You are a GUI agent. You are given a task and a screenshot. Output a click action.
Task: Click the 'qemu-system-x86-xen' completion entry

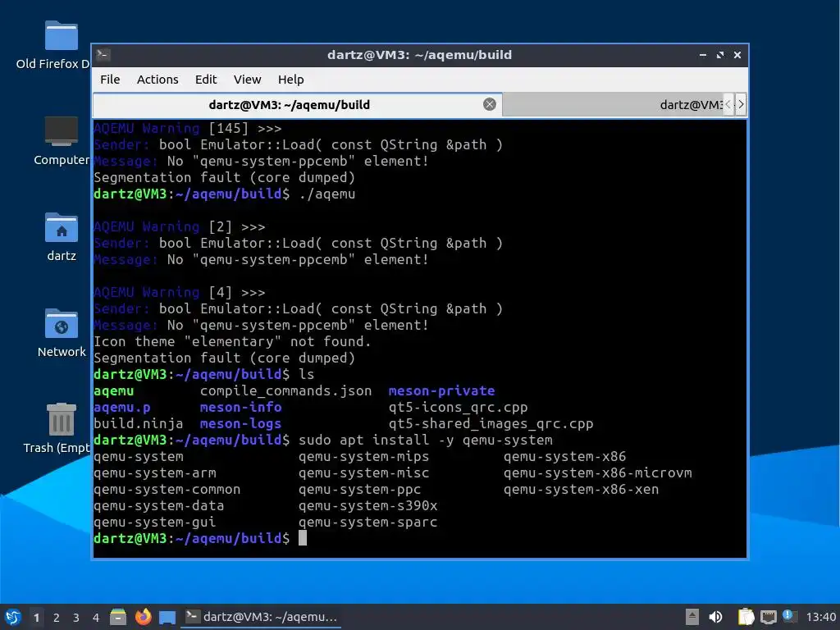(582, 489)
